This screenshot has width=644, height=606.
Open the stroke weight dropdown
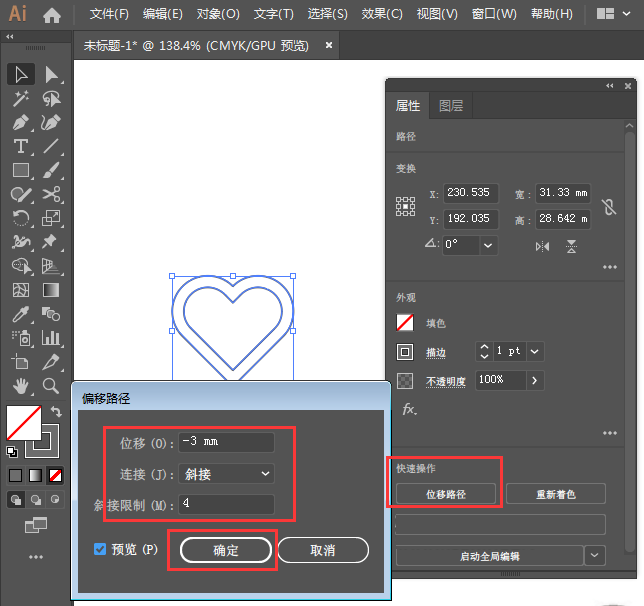coord(535,352)
